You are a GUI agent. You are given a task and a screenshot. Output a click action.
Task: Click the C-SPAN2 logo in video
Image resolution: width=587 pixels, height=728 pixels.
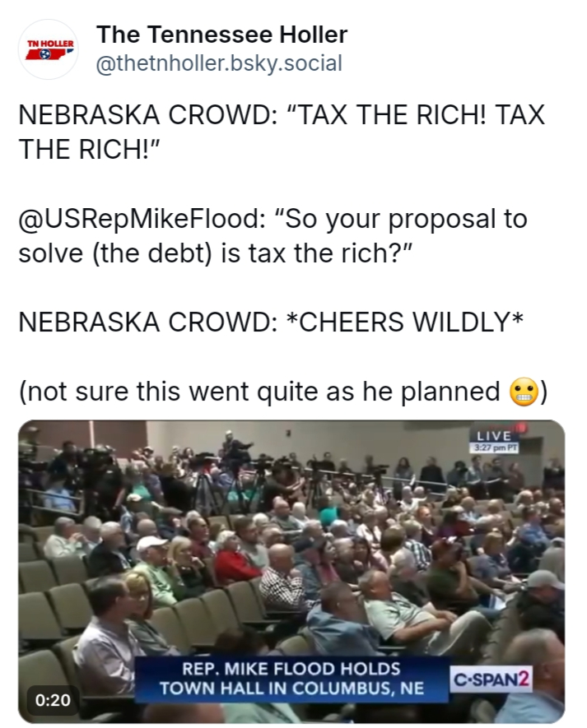pos(491,679)
